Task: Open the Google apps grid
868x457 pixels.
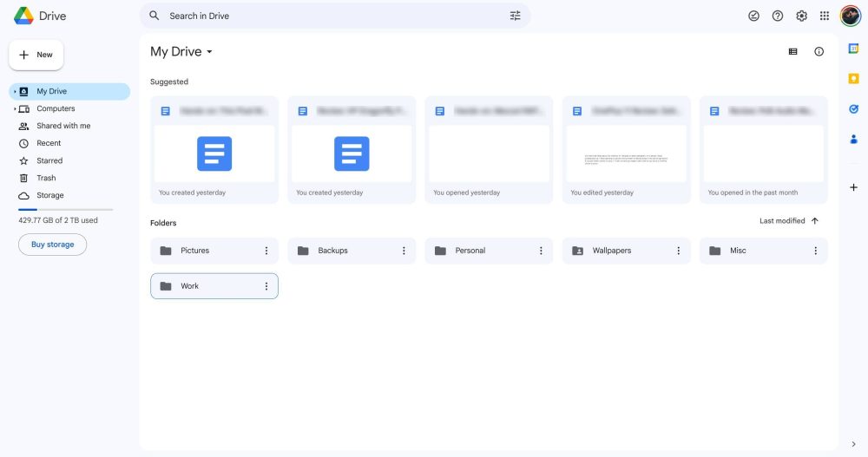Action: tap(825, 16)
